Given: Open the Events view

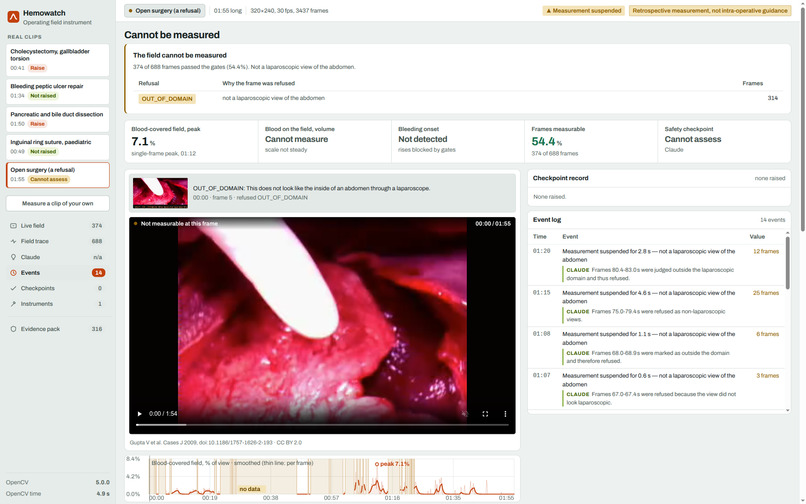Looking at the screenshot, I should (58, 273).
